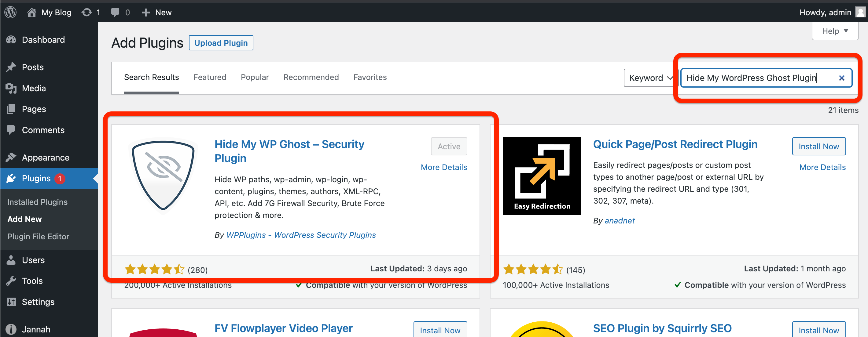Open Installed Plugins submenu item
868x337 pixels.
pyautogui.click(x=37, y=202)
